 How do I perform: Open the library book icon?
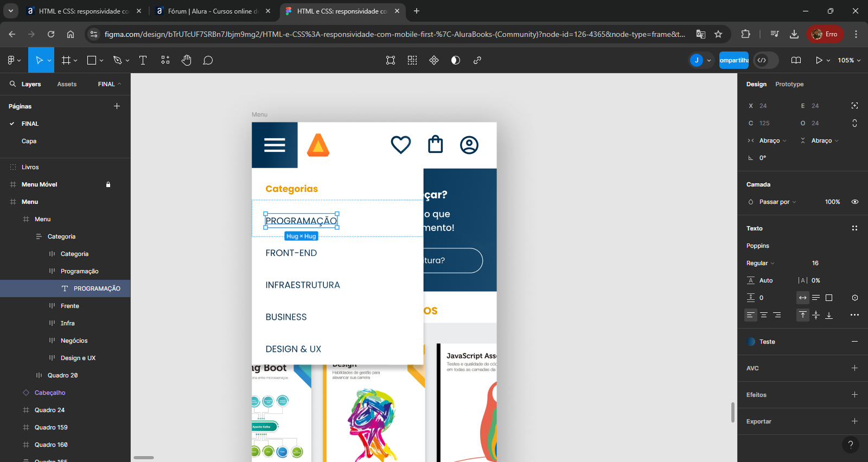[x=796, y=60]
